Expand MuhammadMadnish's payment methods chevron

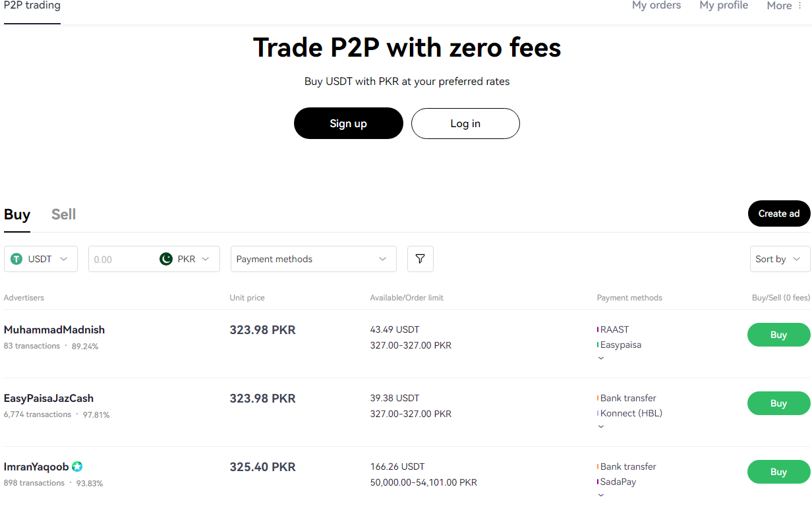coord(600,358)
